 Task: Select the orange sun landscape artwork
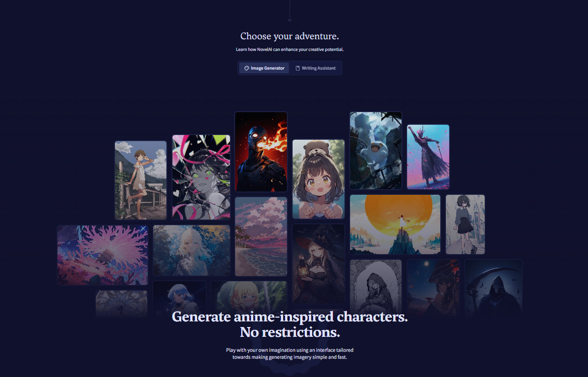[395, 224]
